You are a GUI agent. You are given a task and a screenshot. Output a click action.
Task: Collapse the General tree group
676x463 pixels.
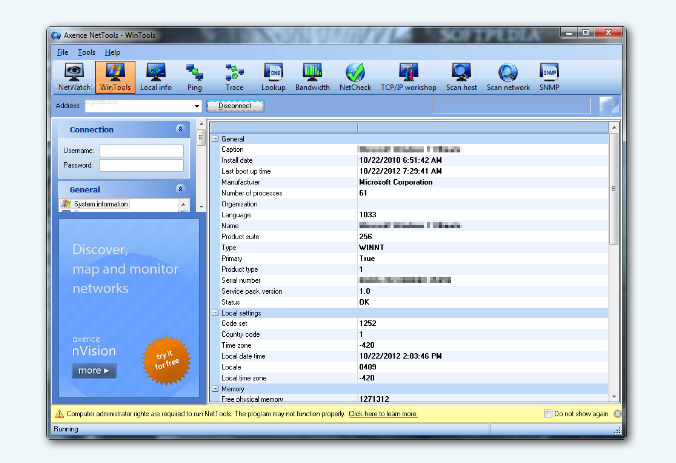point(215,139)
